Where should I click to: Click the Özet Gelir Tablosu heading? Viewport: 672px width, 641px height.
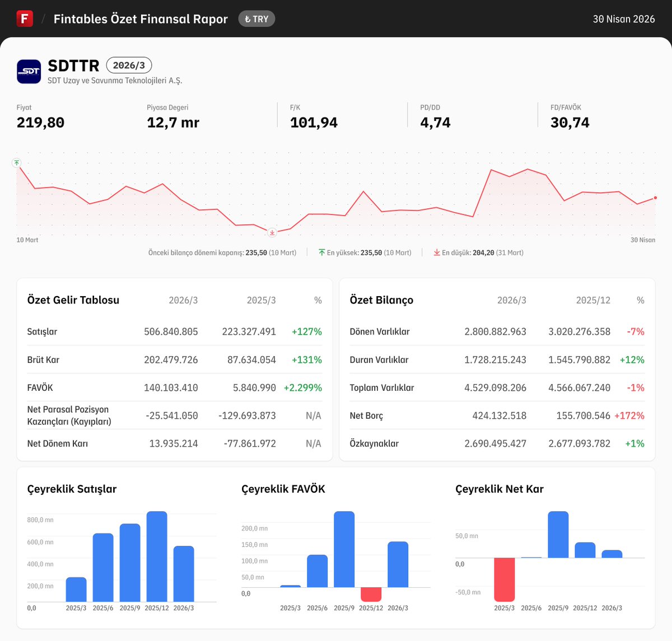(73, 300)
